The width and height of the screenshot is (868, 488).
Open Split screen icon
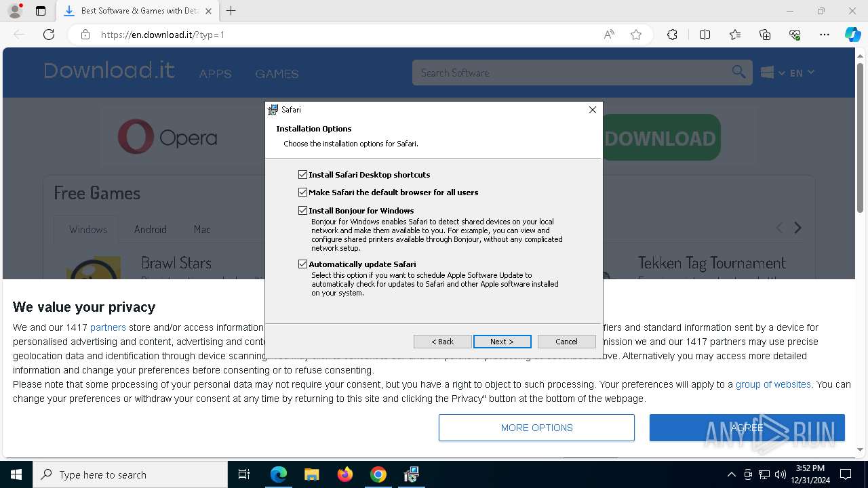pyautogui.click(x=705, y=35)
